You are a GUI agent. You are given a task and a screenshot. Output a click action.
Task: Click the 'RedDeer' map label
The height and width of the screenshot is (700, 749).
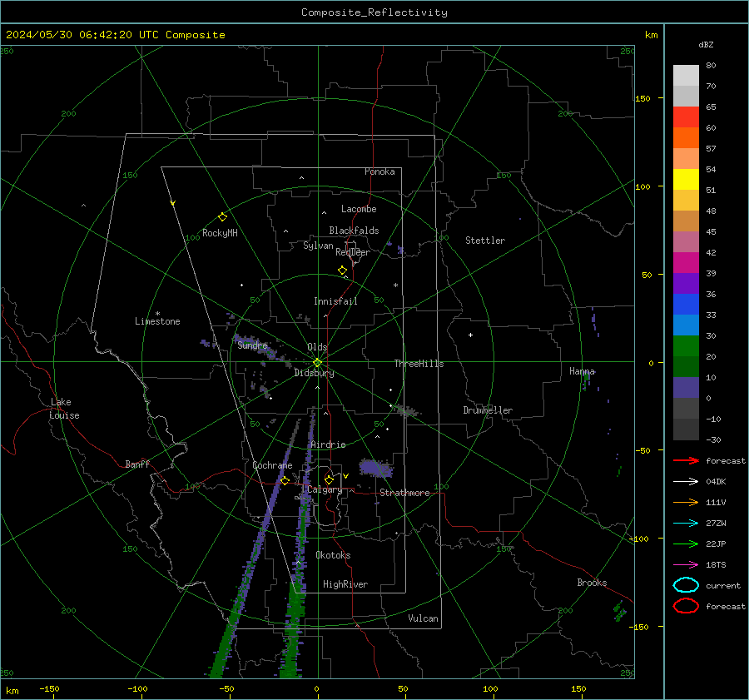(x=353, y=252)
